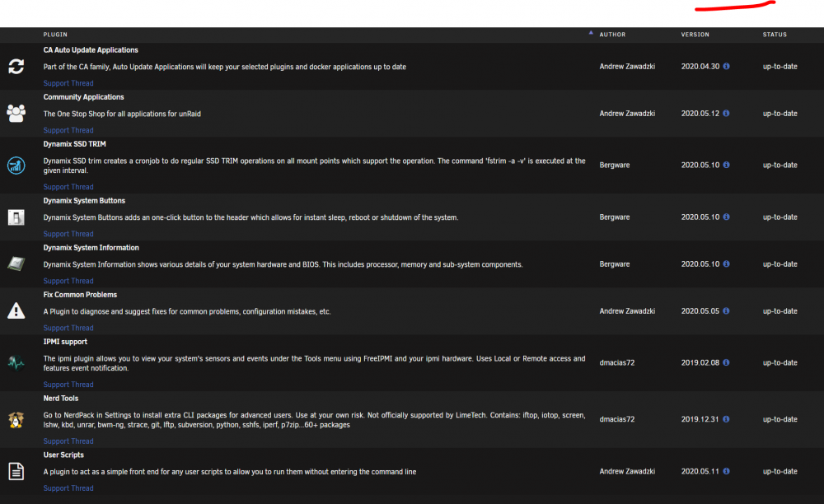
Task: Click up-to-date status of IPMI support
Action: pos(780,363)
